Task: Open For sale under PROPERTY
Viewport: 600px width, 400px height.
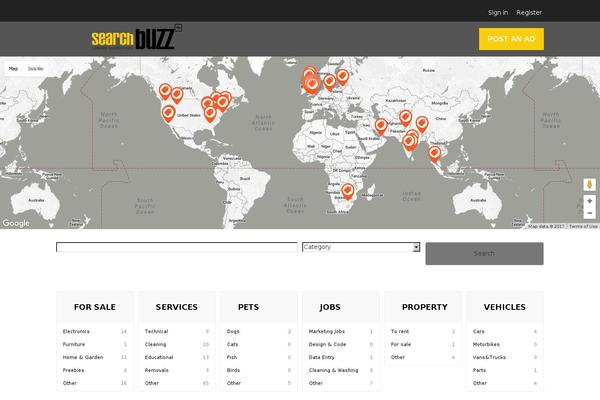Action: pyautogui.click(x=401, y=344)
